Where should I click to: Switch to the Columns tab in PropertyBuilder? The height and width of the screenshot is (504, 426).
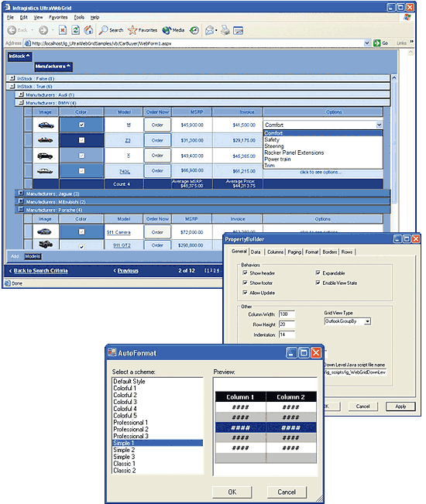(276, 252)
